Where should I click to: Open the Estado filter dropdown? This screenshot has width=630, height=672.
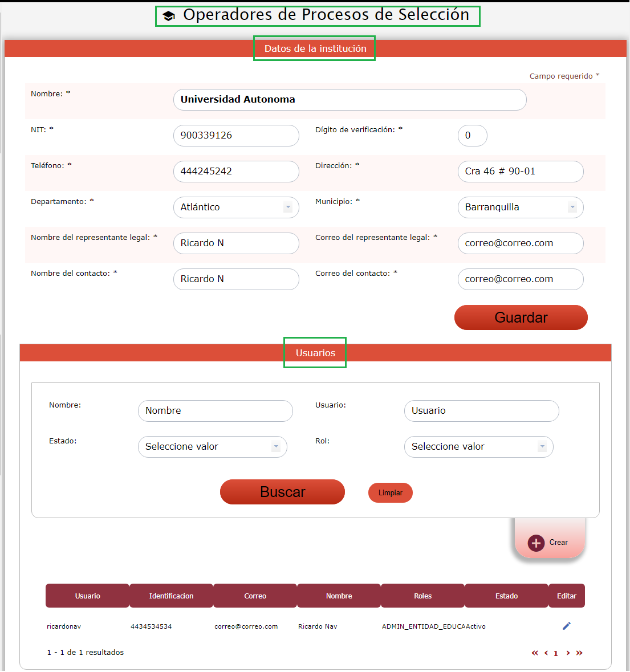point(212,447)
